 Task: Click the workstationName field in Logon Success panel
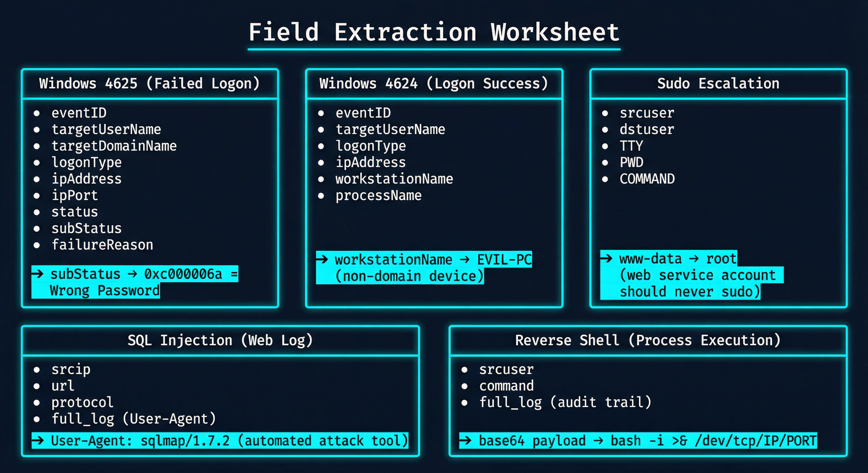point(394,179)
